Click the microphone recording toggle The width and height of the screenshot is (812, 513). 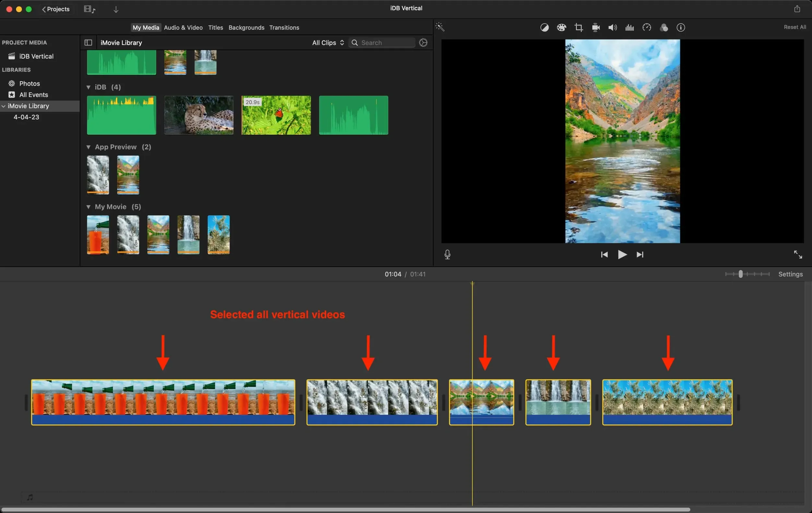click(448, 254)
